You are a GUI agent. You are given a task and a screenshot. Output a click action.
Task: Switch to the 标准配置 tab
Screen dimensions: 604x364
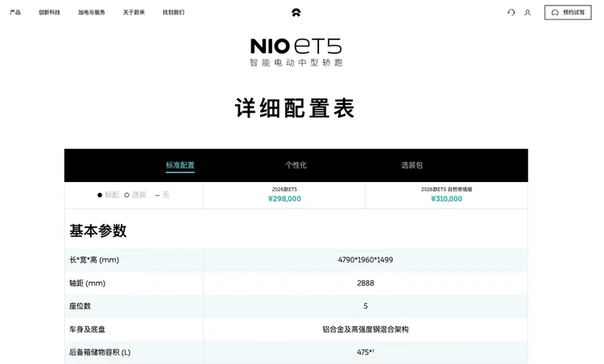(180, 165)
